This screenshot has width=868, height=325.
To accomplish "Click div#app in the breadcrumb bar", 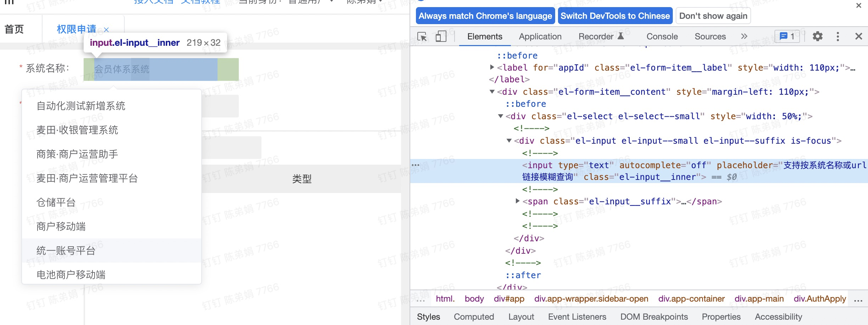I will [x=509, y=299].
